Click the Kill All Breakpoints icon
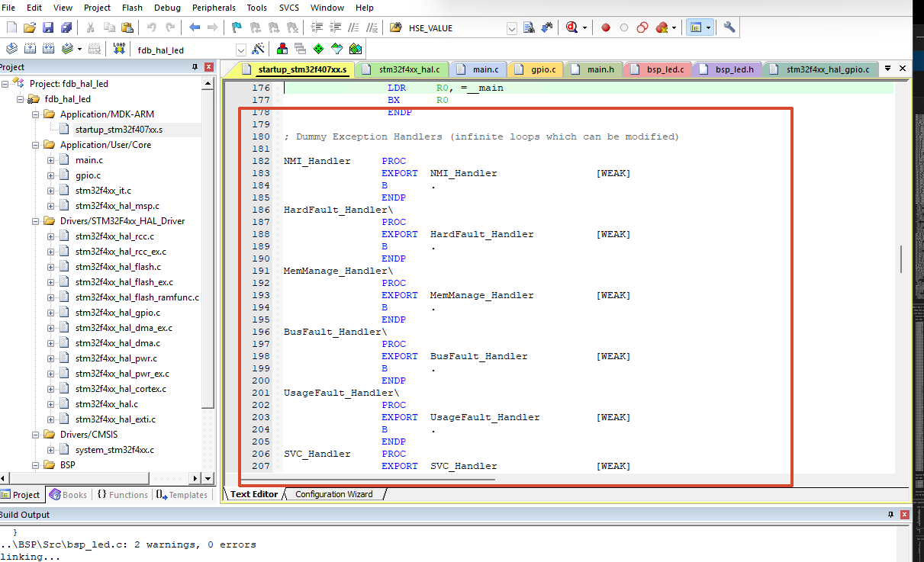Screen dimensions: 924x562 coord(661,27)
